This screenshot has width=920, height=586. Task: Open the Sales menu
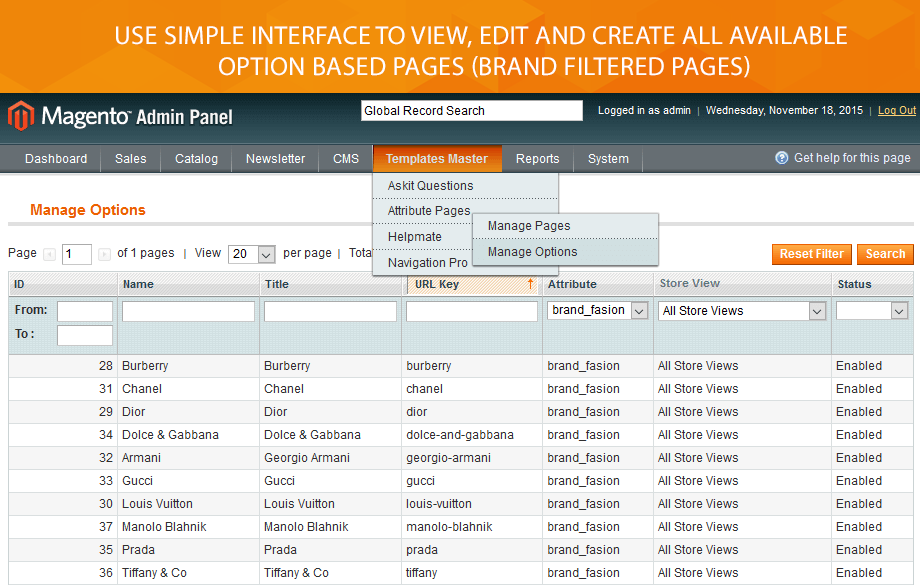131,159
